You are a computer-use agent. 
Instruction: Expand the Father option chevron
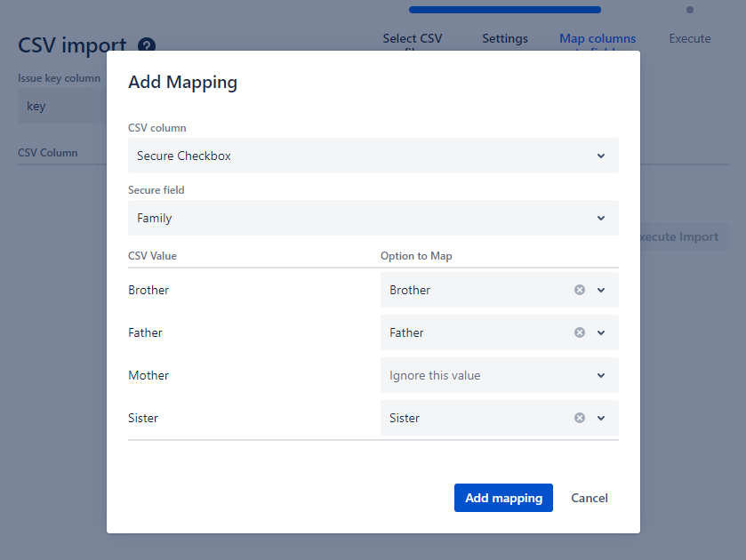[601, 332]
